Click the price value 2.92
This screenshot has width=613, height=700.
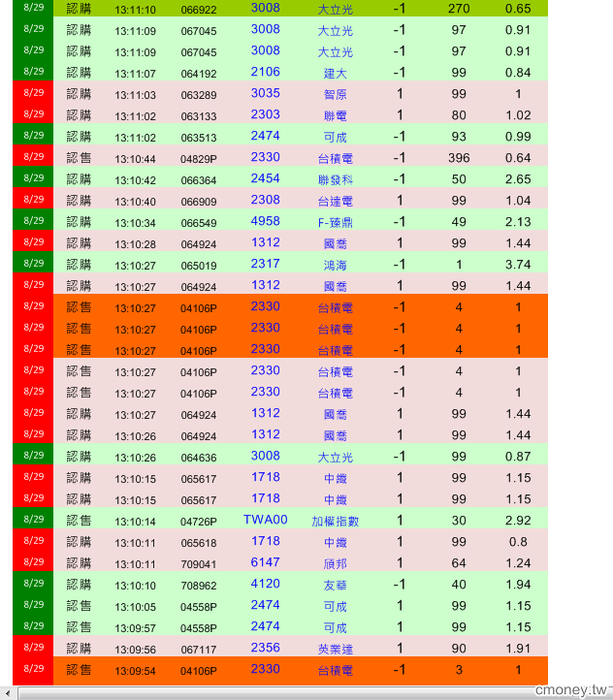[x=518, y=520]
